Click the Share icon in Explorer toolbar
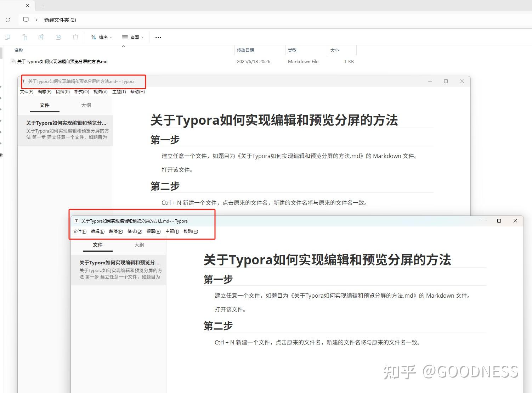 click(58, 37)
